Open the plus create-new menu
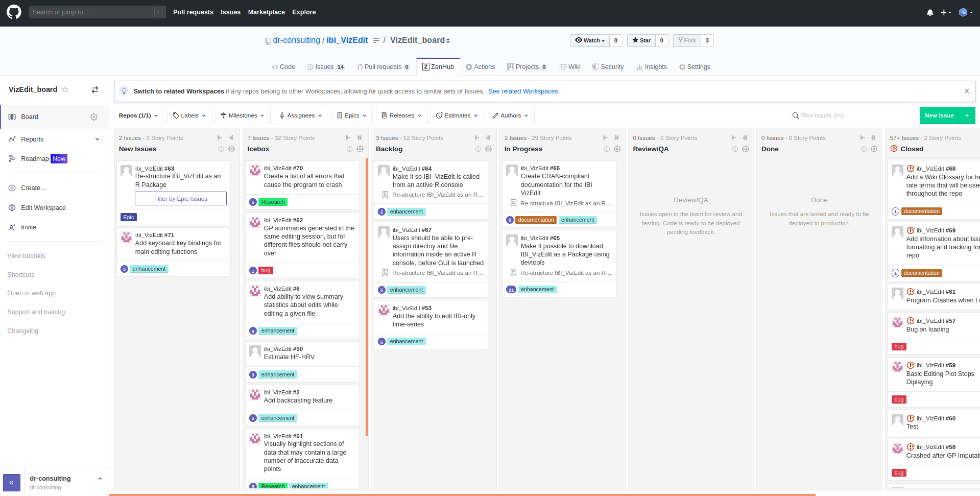 [946, 12]
